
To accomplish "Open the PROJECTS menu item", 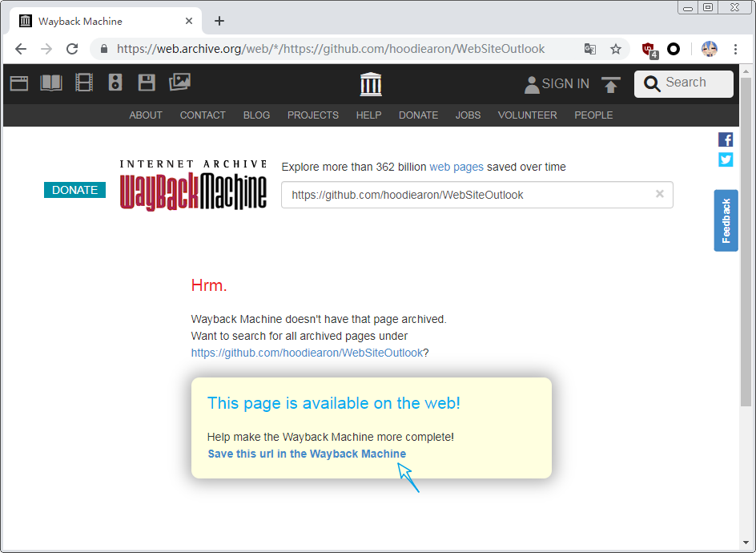I will click(x=313, y=115).
